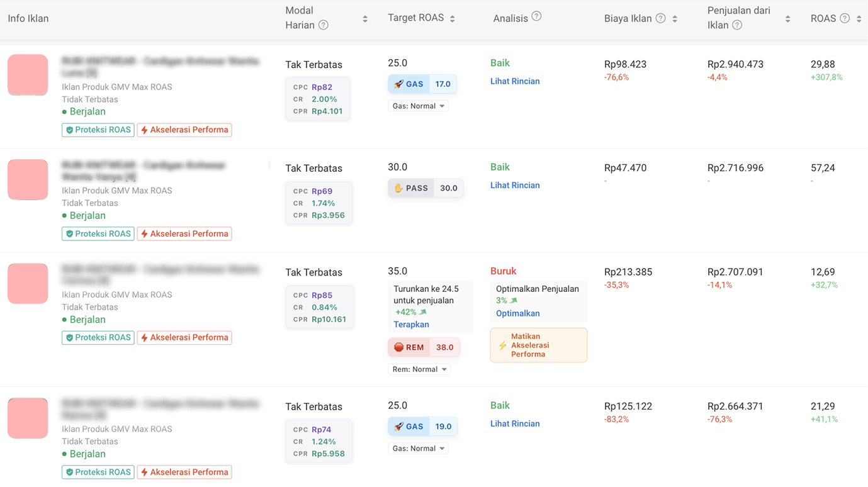The width and height of the screenshot is (868, 487).
Task: Sort by Biaya Iklan arrows icon
Action: point(675,19)
